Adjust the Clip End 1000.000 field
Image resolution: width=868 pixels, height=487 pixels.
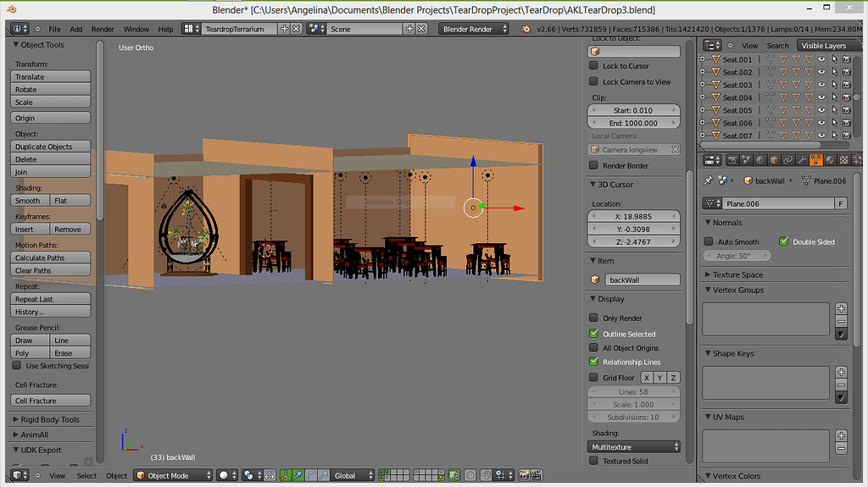click(634, 123)
